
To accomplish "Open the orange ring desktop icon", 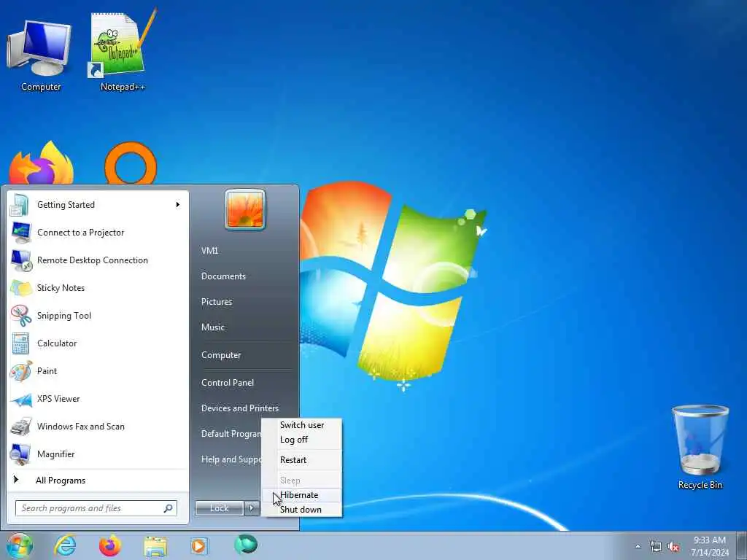I will pyautogui.click(x=131, y=163).
